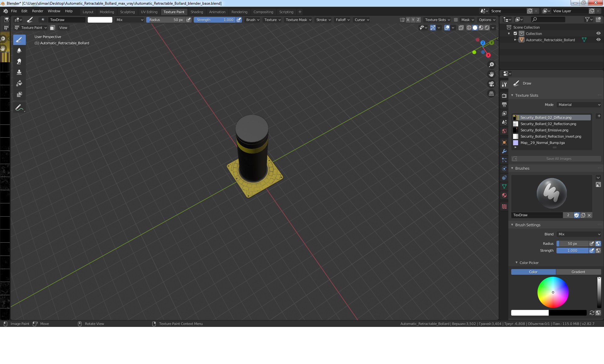Click the white brush color swatch in header
Image resolution: width=604 pixels, height=364 pixels.
tap(100, 20)
